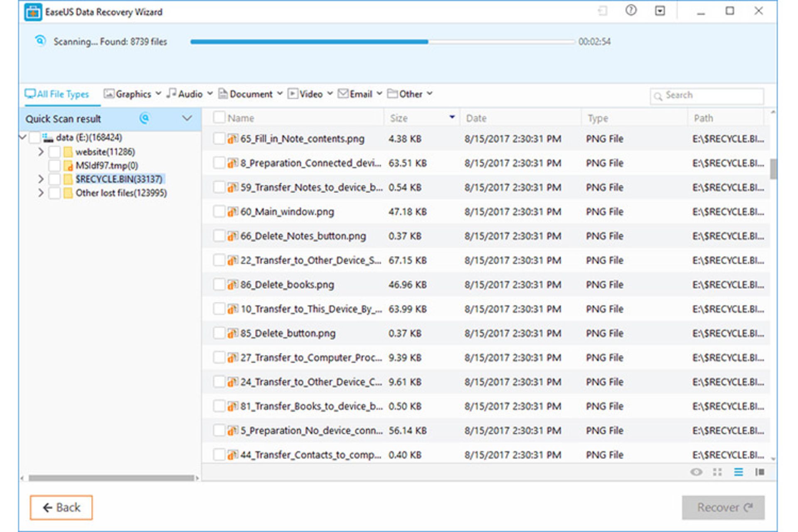The height and width of the screenshot is (532, 798).
Task: Sort by the Size column header
Action: tap(422, 118)
